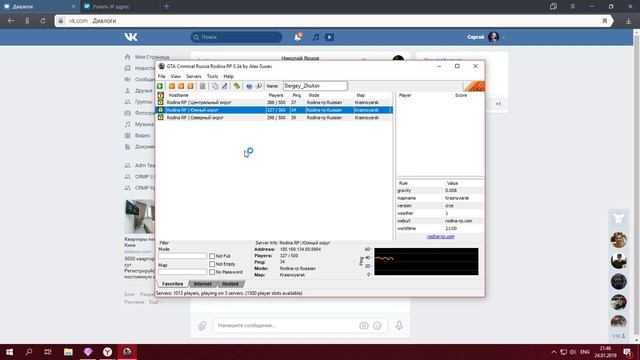This screenshot has width=640, height=360.
Task: Click the attach paperclip icon in VK chat
Action: click(x=202, y=326)
